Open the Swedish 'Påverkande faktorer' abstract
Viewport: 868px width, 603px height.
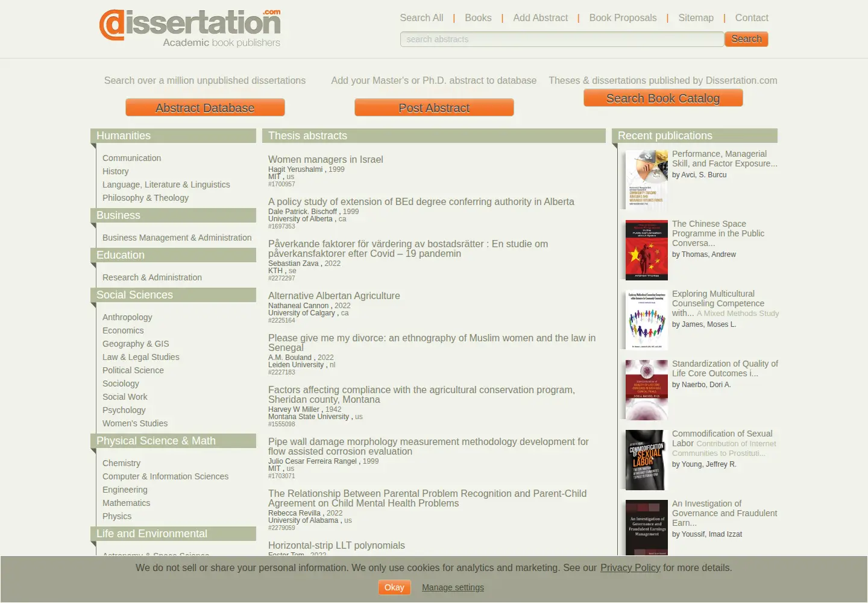[408, 249]
